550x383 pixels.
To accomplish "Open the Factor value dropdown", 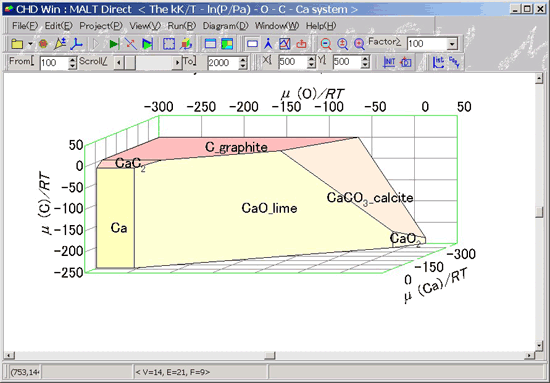I will [x=452, y=44].
